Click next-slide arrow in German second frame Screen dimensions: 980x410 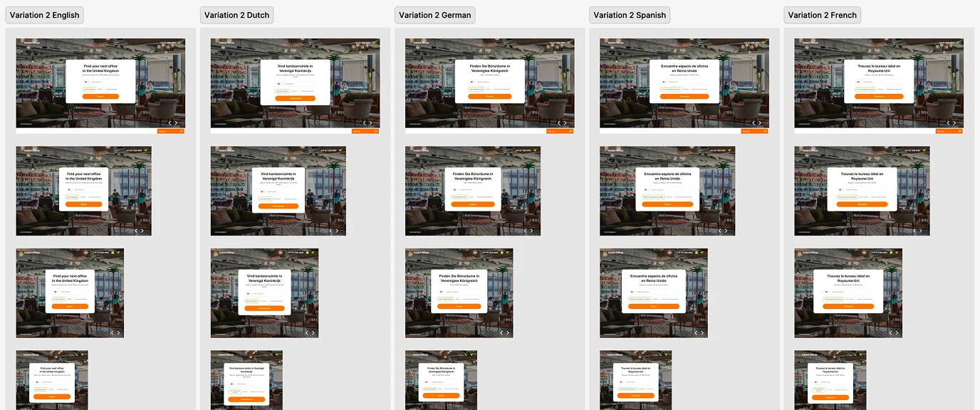pos(531,231)
